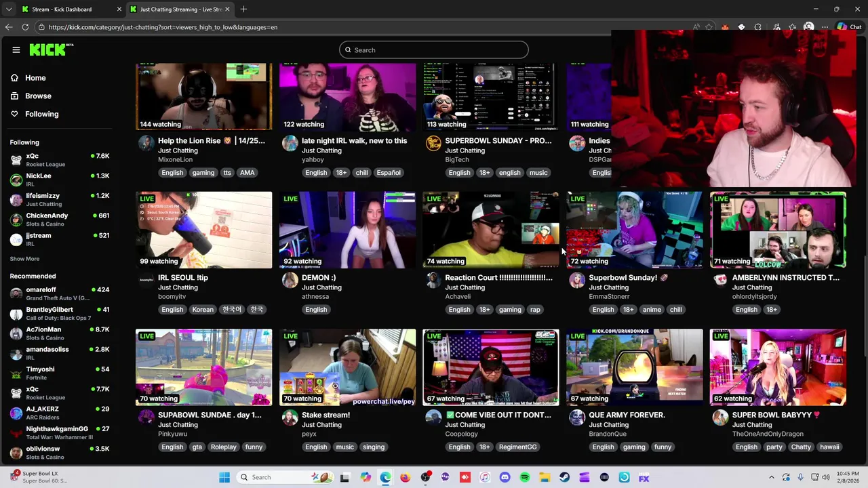Click BrandonQue channel name link
This screenshot has height=488, width=868.
pos(608,434)
